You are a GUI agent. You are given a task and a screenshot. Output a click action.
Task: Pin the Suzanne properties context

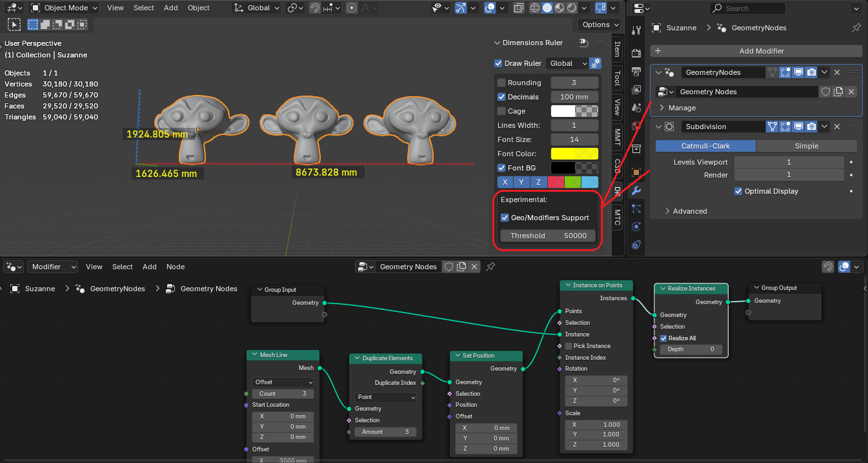coord(856,28)
